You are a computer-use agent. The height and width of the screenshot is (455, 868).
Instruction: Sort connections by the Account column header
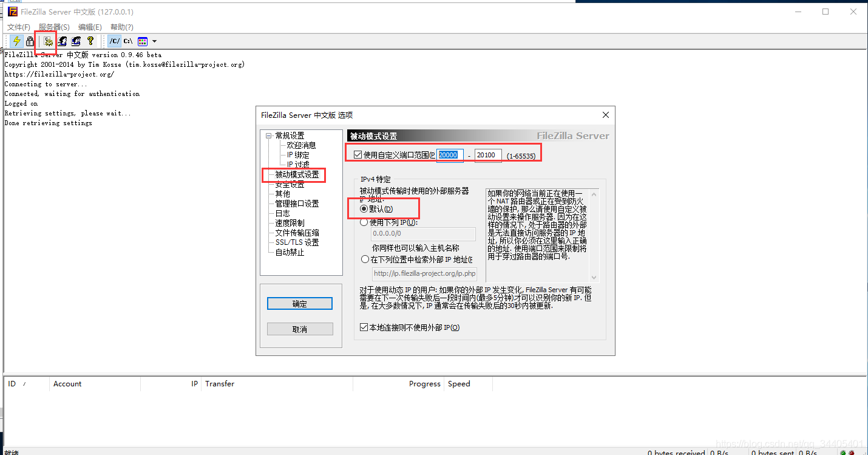click(x=95, y=384)
